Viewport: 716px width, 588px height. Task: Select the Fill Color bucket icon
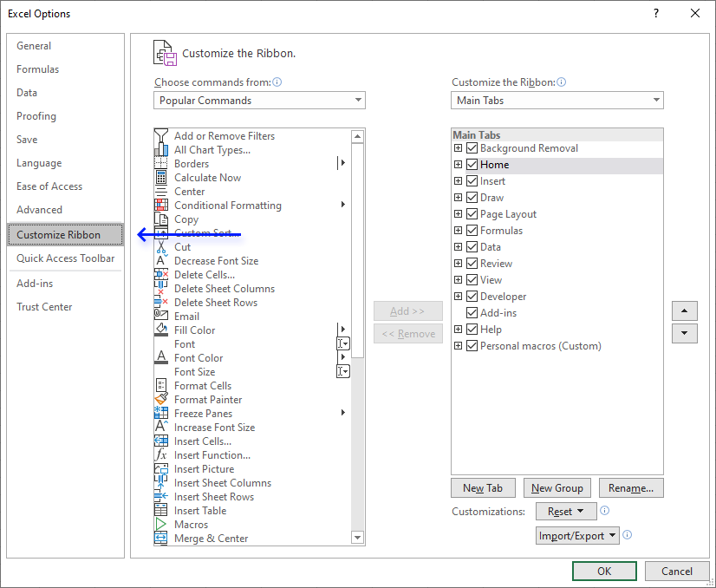160,330
